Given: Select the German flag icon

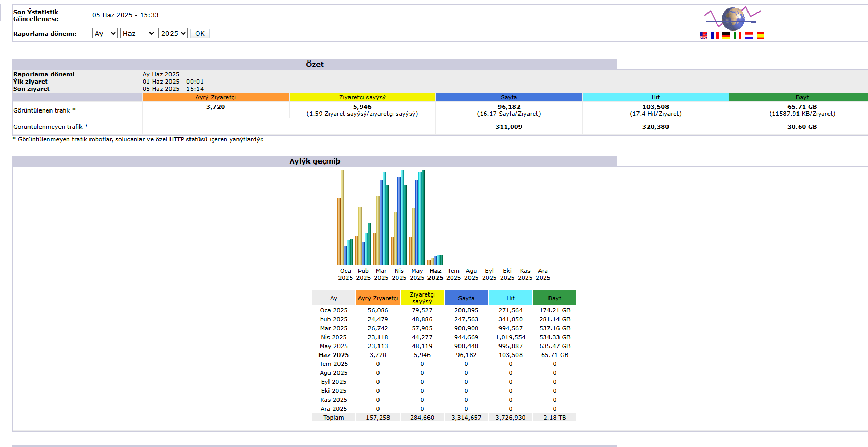Looking at the screenshot, I should 726,36.
